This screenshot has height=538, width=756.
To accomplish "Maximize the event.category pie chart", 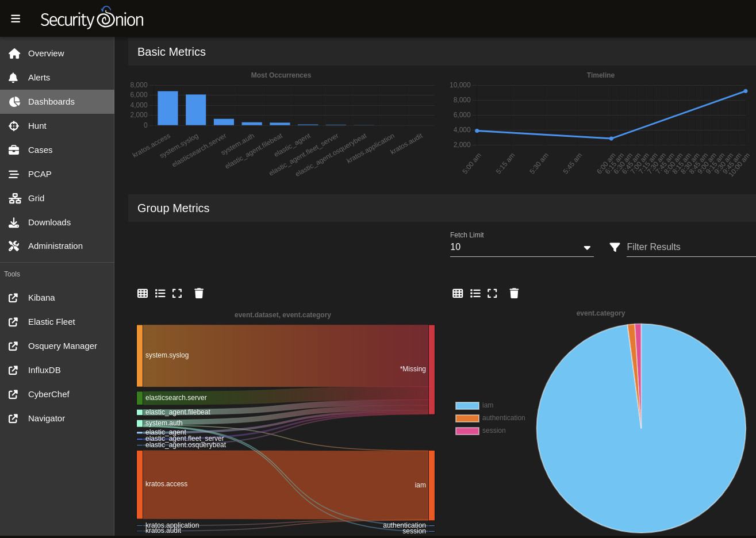I will point(492,293).
